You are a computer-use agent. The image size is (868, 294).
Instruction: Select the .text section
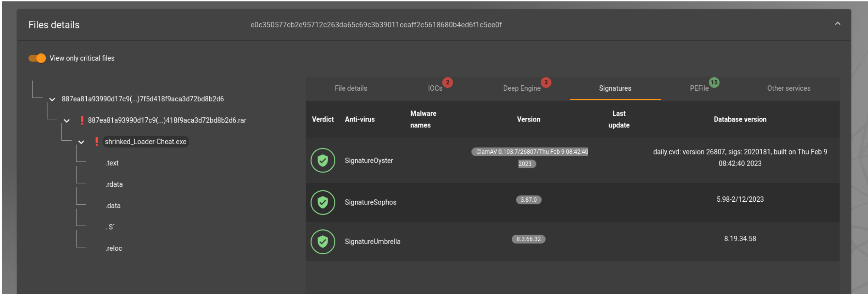(112, 163)
